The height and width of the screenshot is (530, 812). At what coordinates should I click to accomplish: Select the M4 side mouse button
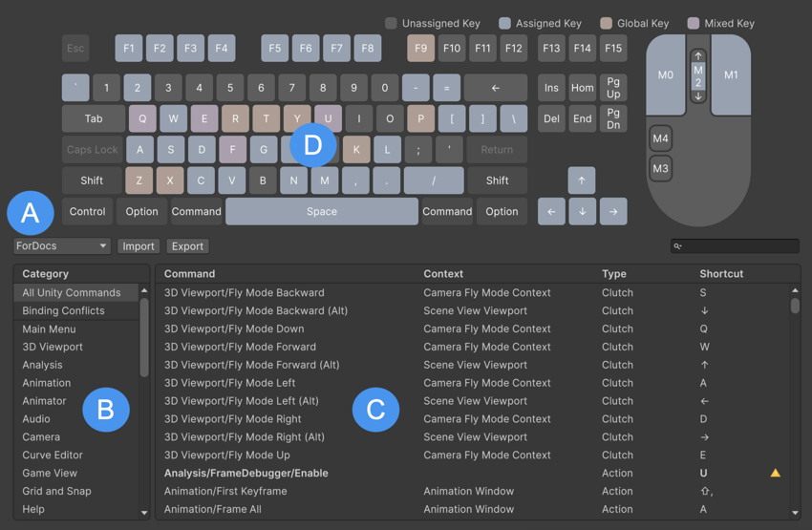click(660, 138)
